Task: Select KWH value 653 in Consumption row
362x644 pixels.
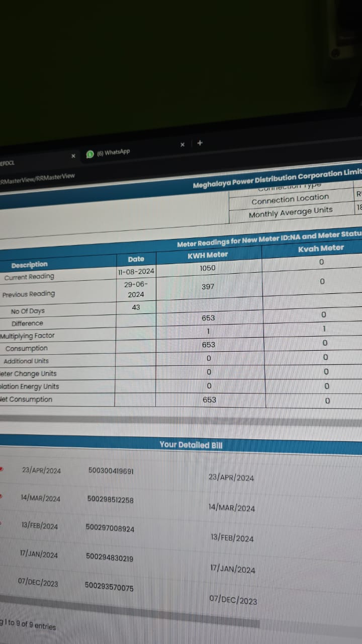Action: pos(209,345)
